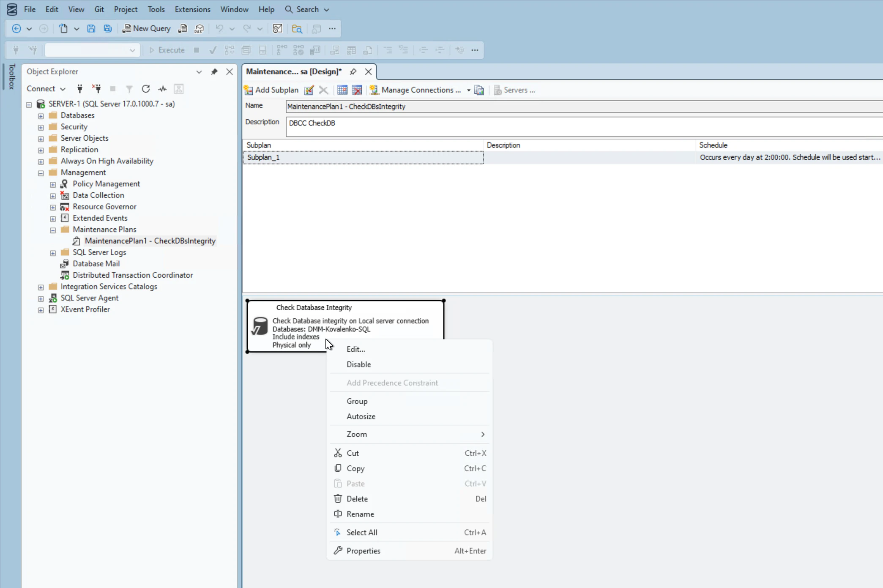
Task: Click the Execute button
Action: (167, 49)
